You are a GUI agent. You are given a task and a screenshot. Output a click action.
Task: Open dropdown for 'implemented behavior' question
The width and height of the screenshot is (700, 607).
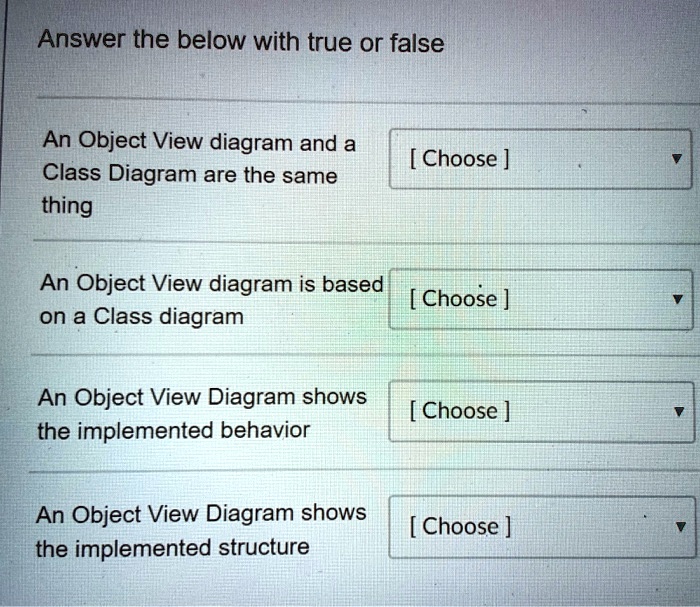point(540,411)
